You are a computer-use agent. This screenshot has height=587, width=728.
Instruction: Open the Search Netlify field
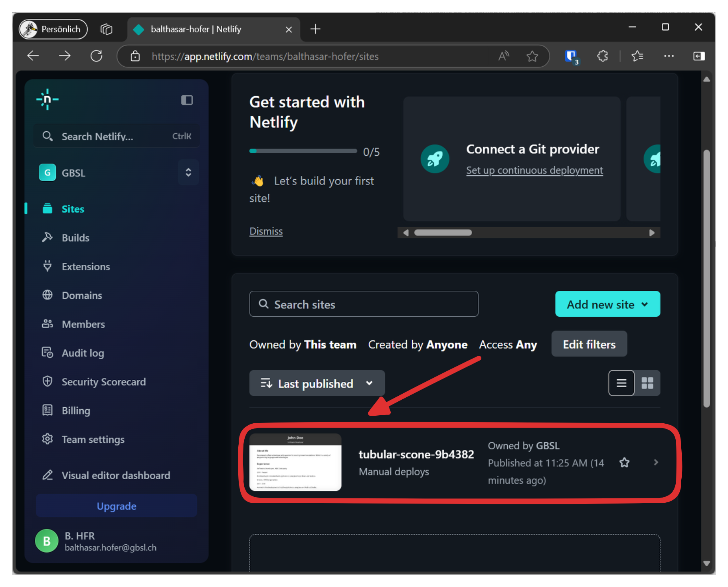117,136
